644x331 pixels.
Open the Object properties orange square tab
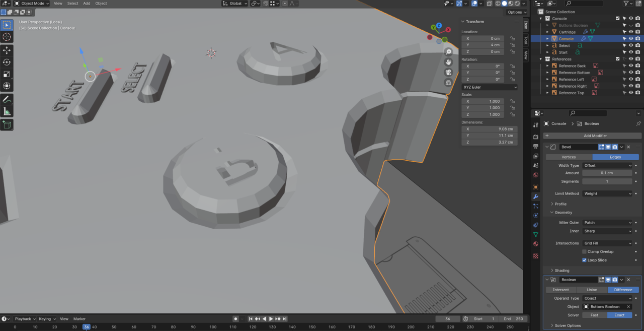click(x=536, y=187)
